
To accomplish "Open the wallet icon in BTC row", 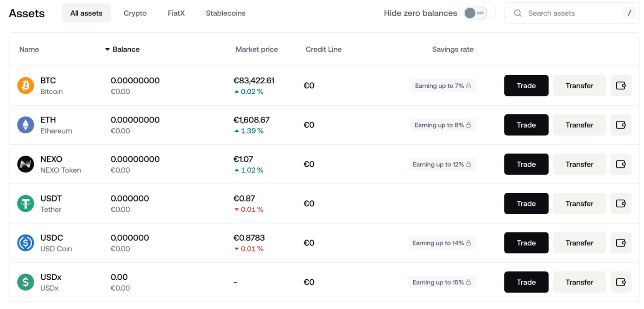I will point(620,86).
